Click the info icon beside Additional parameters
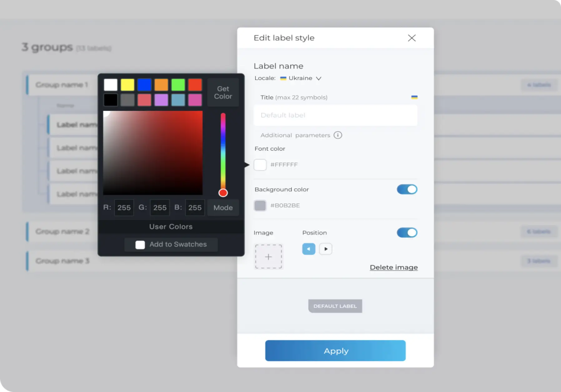The height and width of the screenshot is (392, 561). [x=338, y=135]
